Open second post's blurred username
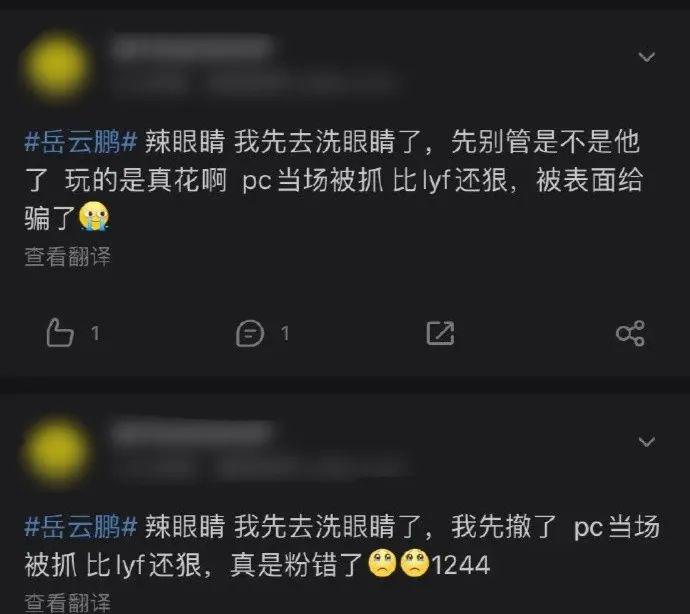The height and width of the screenshot is (614, 690). (191, 433)
